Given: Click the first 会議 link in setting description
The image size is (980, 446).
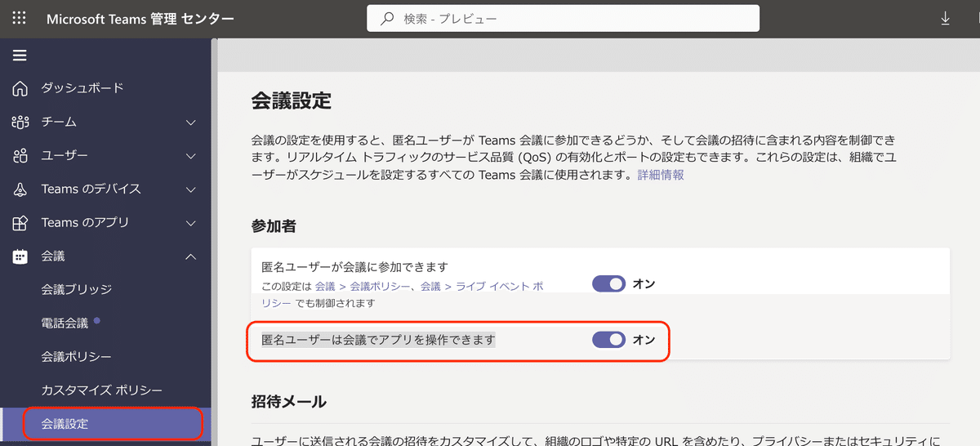Looking at the screenshot, I should pos(325,286).
